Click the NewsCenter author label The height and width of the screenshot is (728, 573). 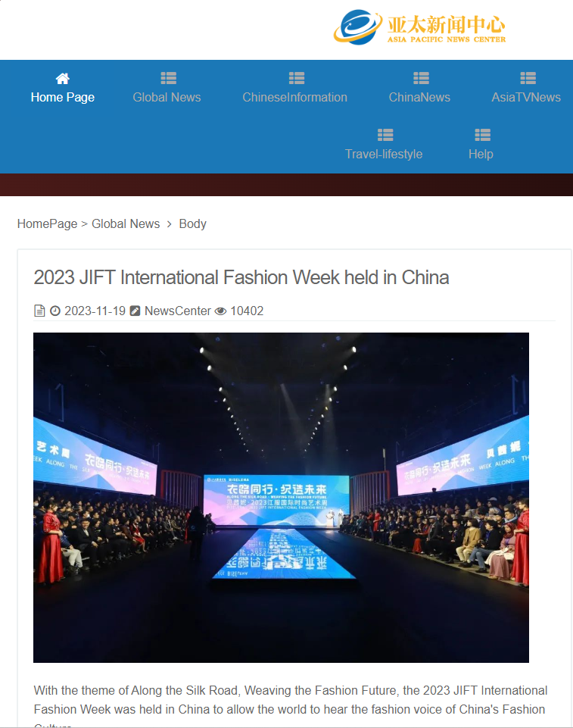(178, 311)
